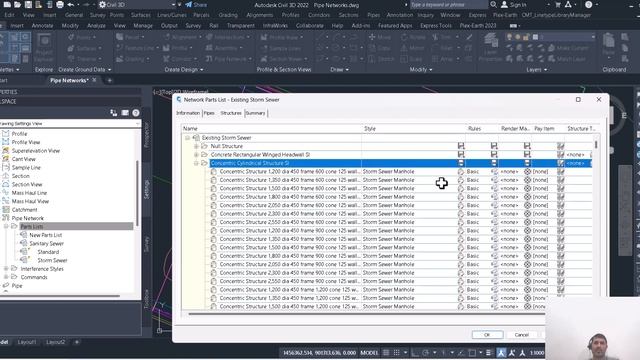
Task: Click OK in Network Parts List dialog
Action: pos(487,335)
